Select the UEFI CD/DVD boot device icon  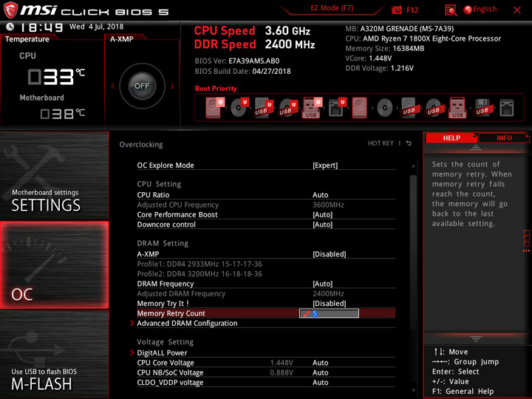coord(240,108)
